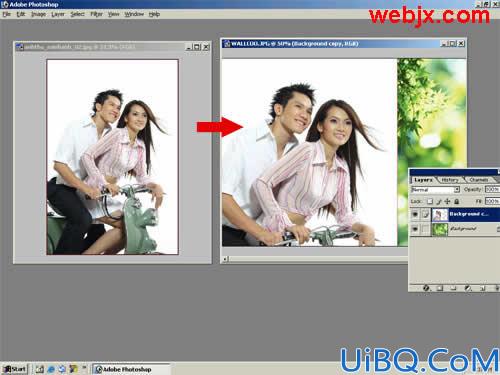The width and height of the screenshot is (500, 375).
Task: Open the Window menu
Action: coord(134,14)
